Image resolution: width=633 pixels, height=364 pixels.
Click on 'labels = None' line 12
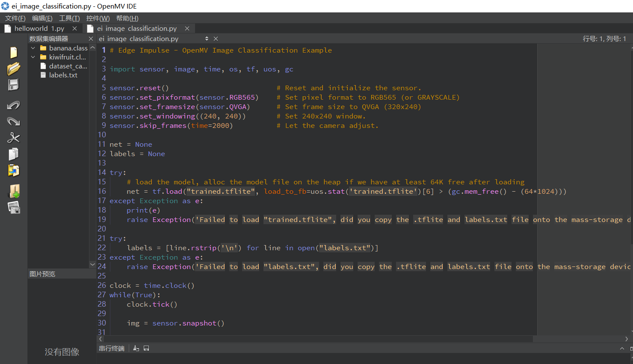coord(137,154)
